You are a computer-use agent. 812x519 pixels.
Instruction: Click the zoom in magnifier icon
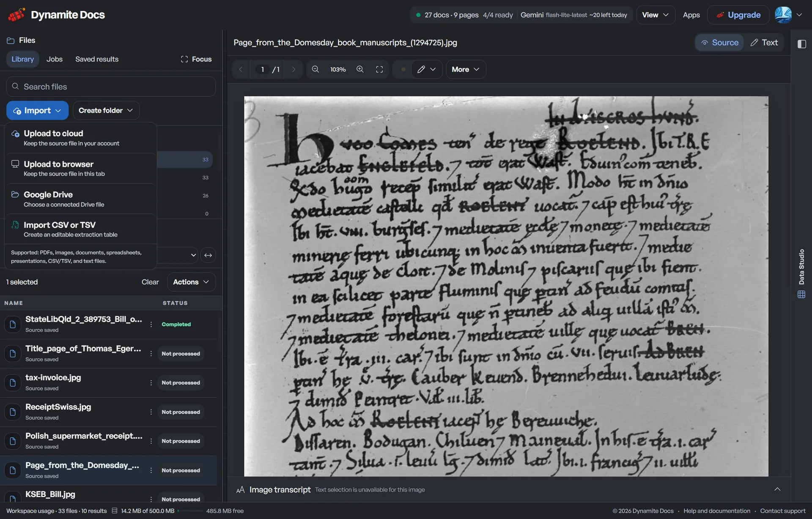360,69
